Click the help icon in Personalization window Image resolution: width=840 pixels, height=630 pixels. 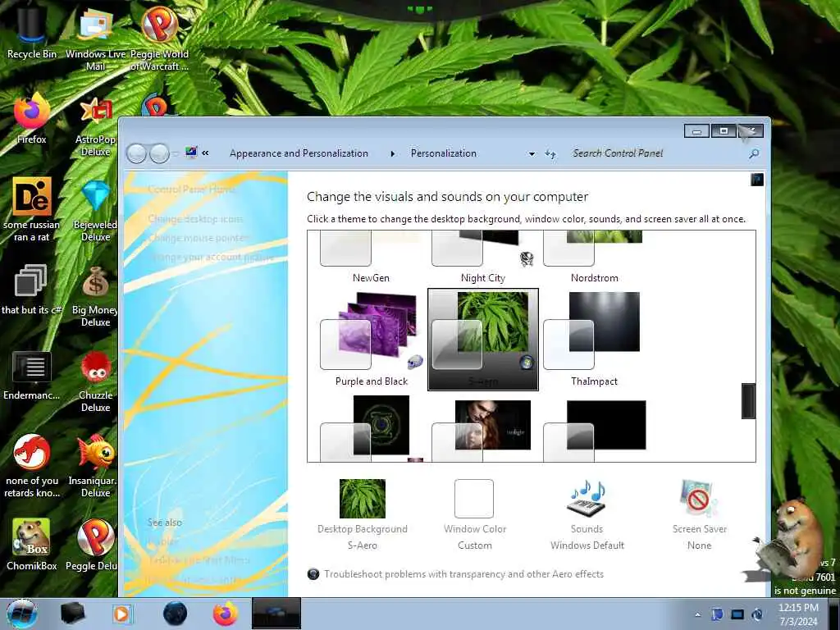757,179
